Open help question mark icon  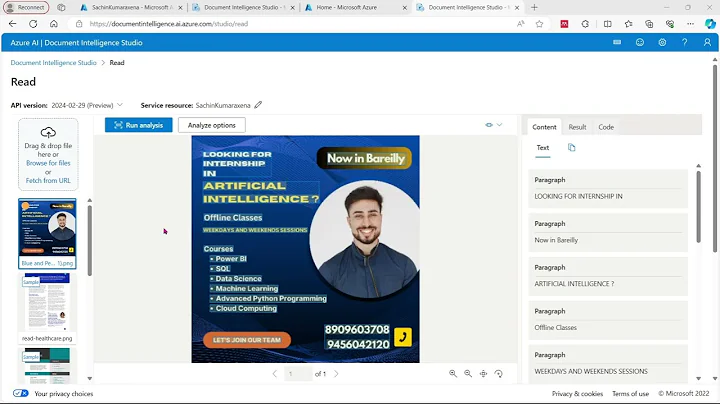(x=685, y=42)
